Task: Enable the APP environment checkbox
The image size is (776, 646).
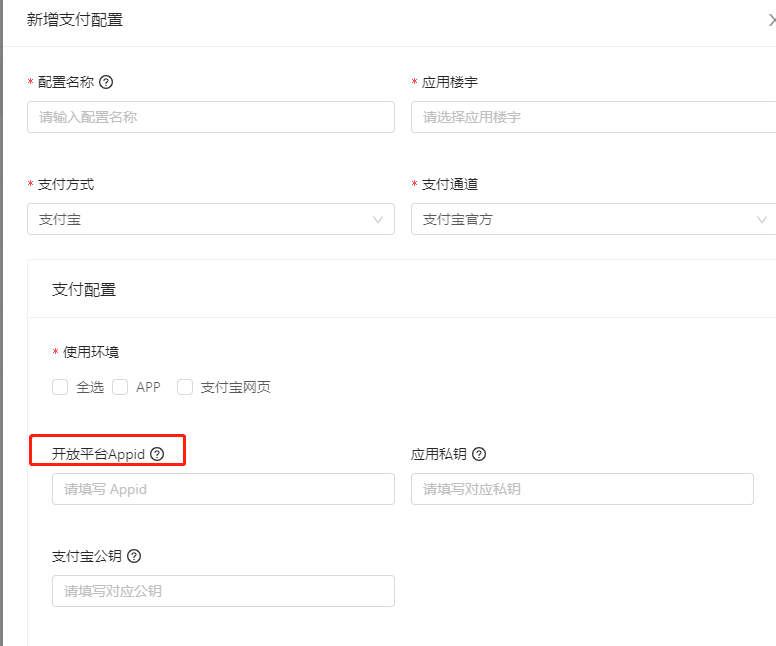Action: click(121, 387)
